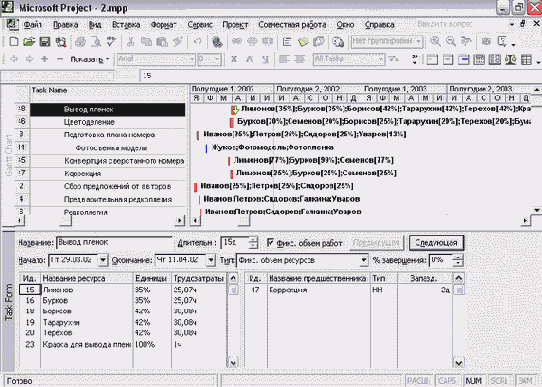Apply italic formatting
This screenshot has height=387, width=542.
click(x=250, y=59)
